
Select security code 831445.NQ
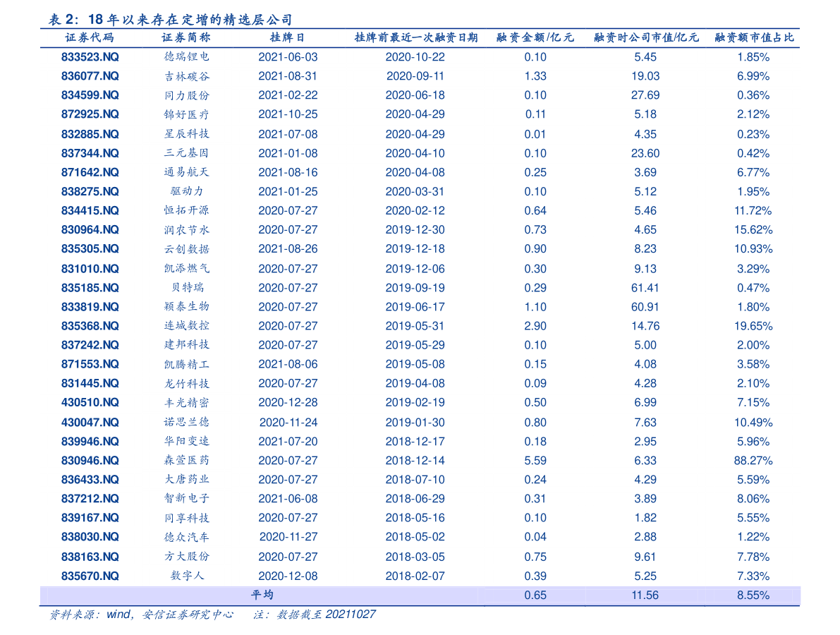[x=90, y=383]
